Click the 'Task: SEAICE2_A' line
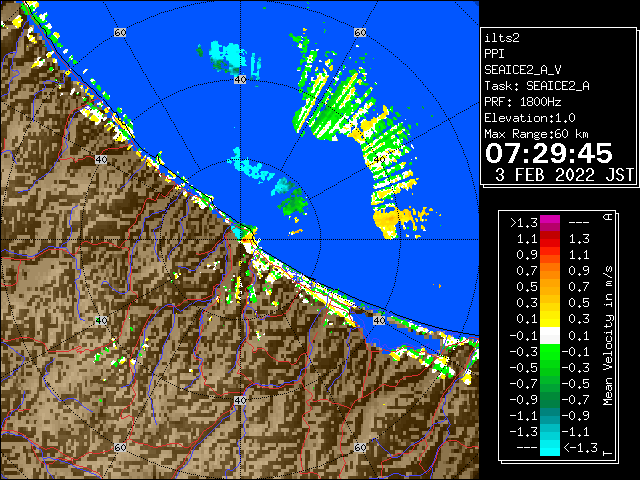 click(537, 86)
